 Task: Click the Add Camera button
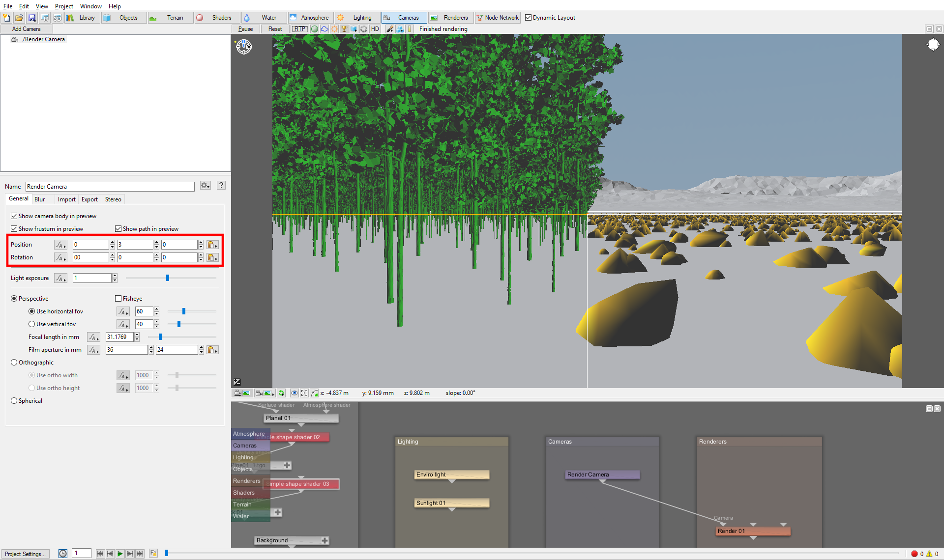click(27, 29)
